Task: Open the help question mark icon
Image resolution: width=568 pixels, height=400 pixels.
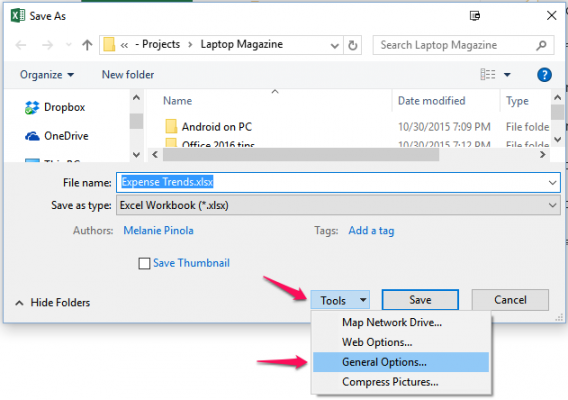Action: tap(544, 75)
